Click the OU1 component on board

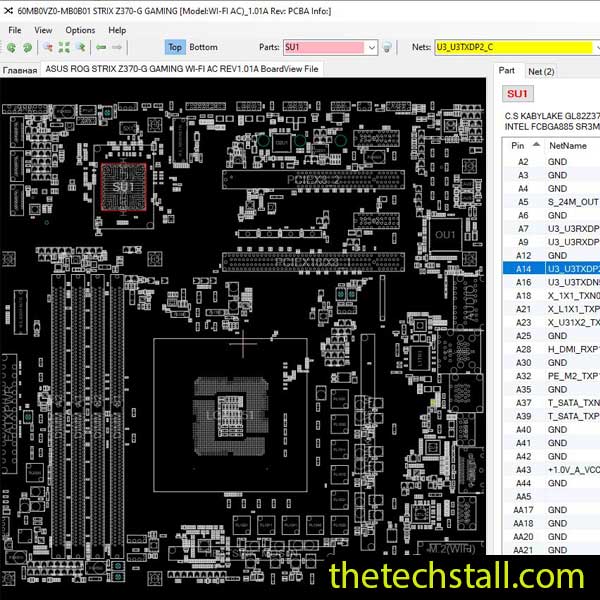pos(445,235)
